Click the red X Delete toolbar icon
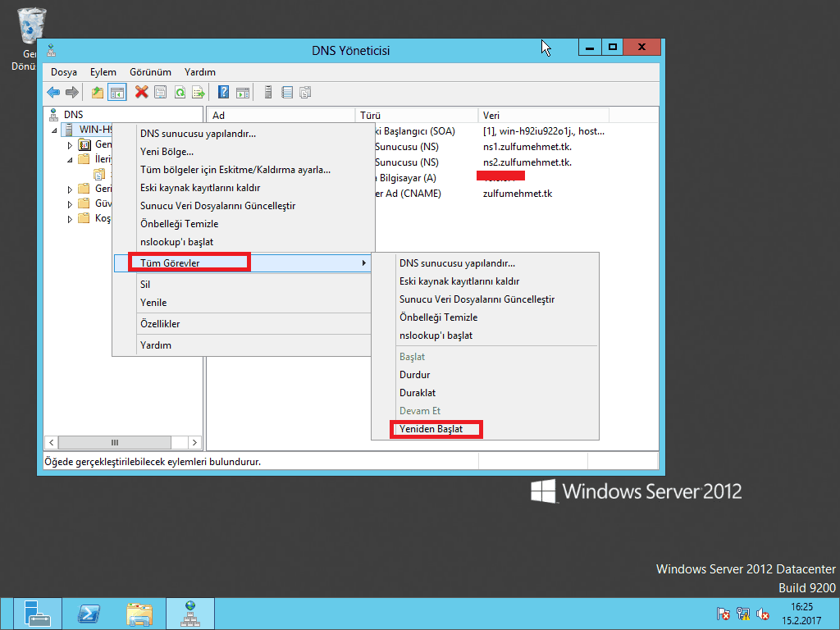This screenshot has width=840, height=630. click(x=142, y=93)
